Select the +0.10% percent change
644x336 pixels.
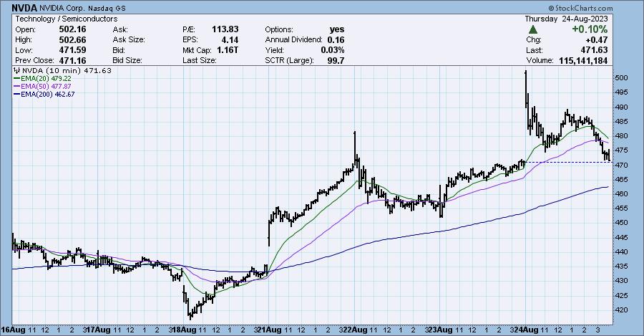[590, 29]
